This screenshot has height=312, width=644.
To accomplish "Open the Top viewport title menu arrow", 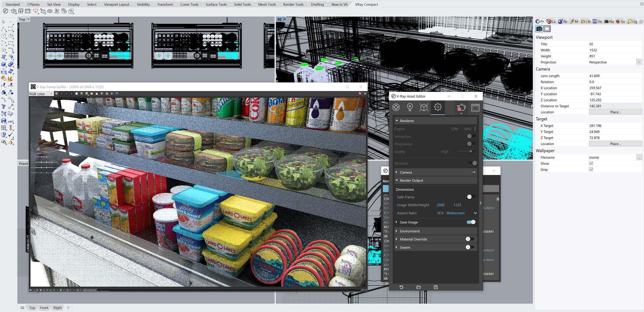I will tap(28, 19).
